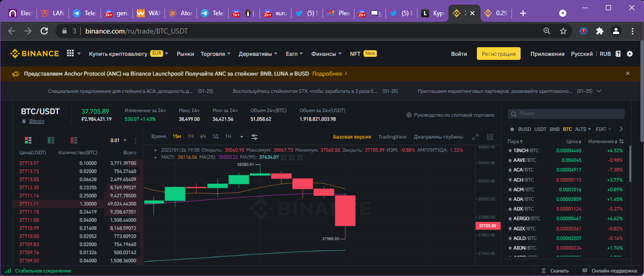644x276 pixels.
Task: Expand the chart to fullscreen
Action: click(475, 136)
